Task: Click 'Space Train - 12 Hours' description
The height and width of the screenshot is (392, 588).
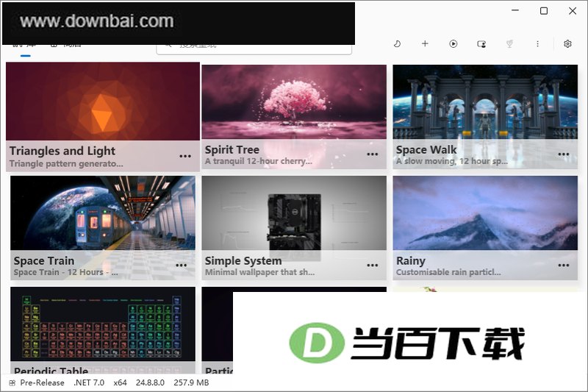Action: pos(59,272)
